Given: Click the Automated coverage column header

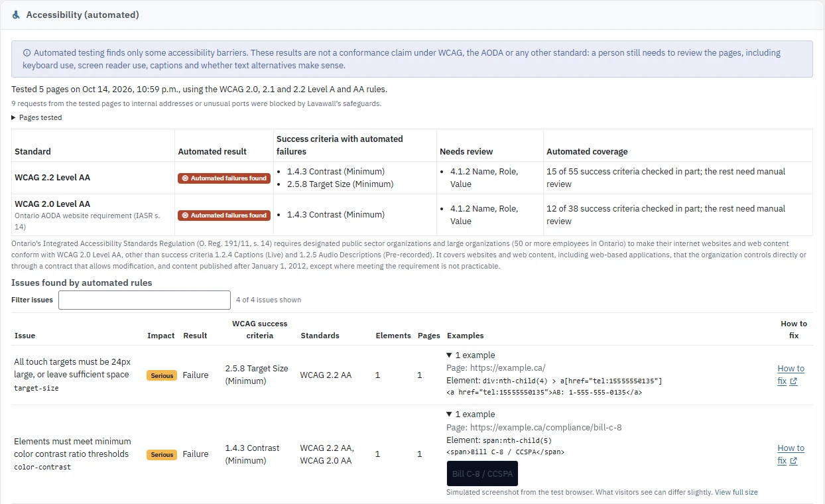Looking at the screenshot, I should coord(587,151).
